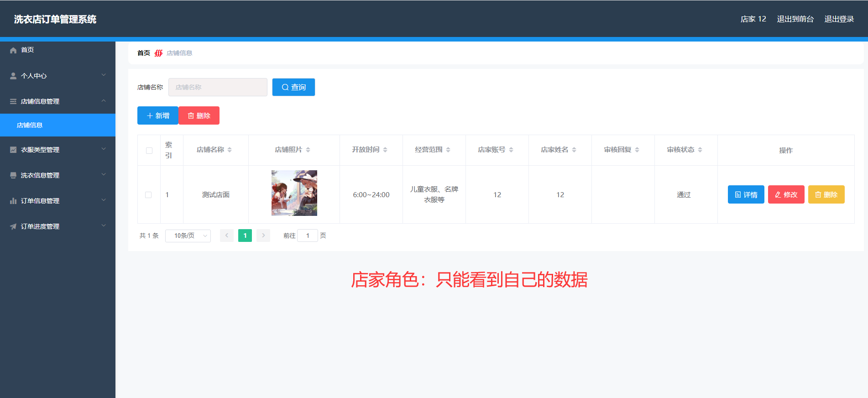868x398 pixels.
Task: Expand the 订单进度管理 menu chevron
Action: [x=104, y=225]
